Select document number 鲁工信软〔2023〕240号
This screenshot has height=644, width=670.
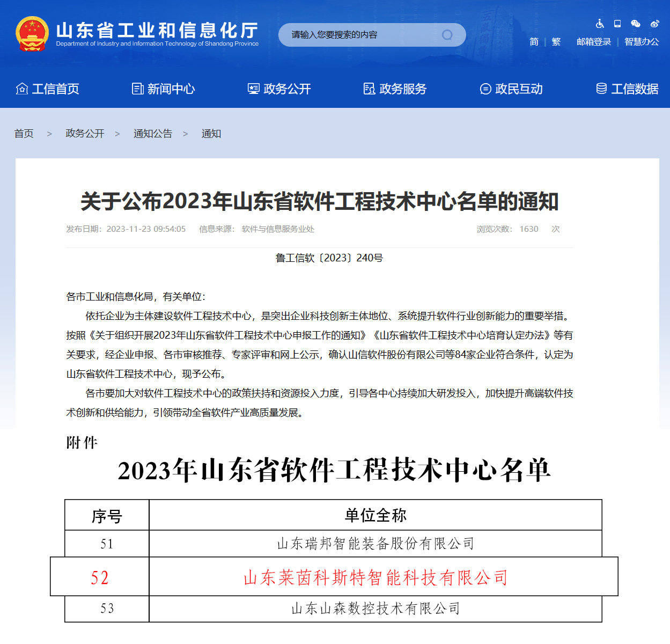(329, 258)
